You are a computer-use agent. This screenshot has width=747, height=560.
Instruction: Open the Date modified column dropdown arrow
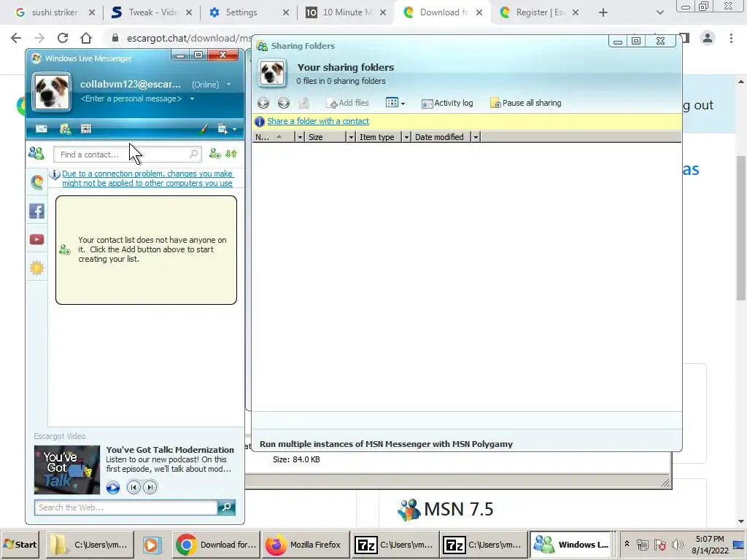tap(476, 137)
